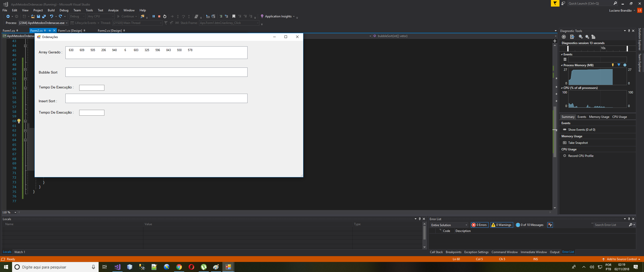
Task: Open the Debug menu
Action: point(64,10)
